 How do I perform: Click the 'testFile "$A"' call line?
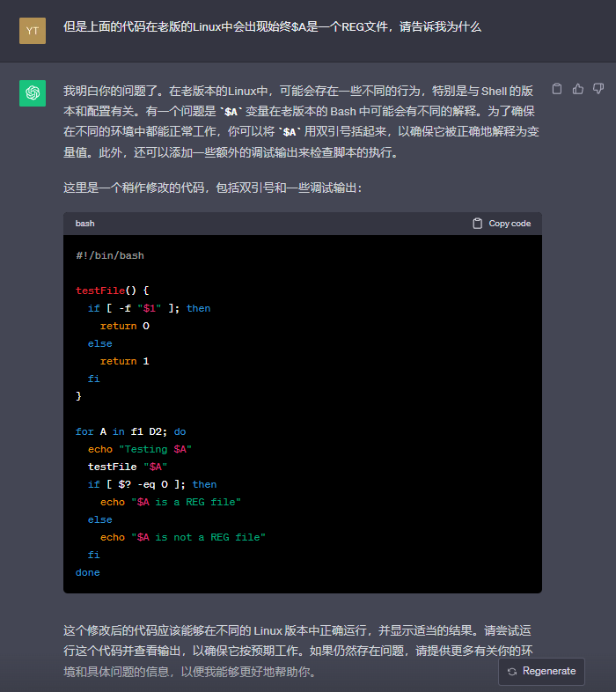pos(128,467)
